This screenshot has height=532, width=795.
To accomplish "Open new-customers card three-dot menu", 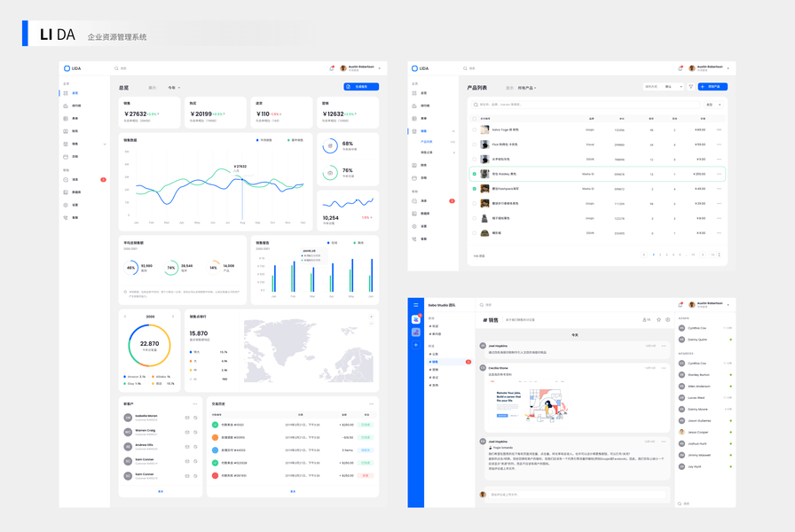I will point(195,403).
